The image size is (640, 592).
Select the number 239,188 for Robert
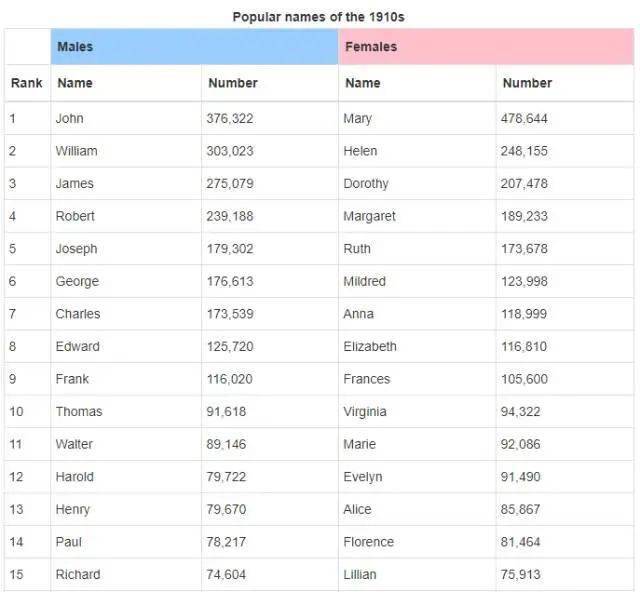click(x=230, y=216)
